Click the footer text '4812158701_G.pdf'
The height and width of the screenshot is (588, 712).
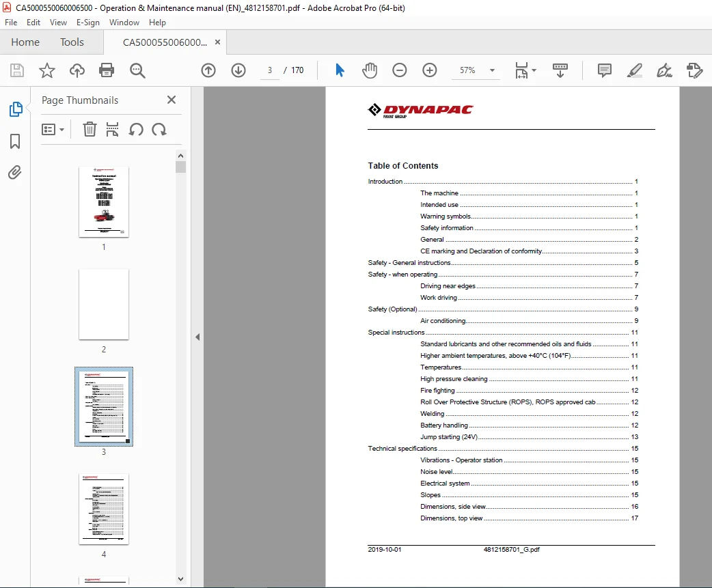click(511, 550)
